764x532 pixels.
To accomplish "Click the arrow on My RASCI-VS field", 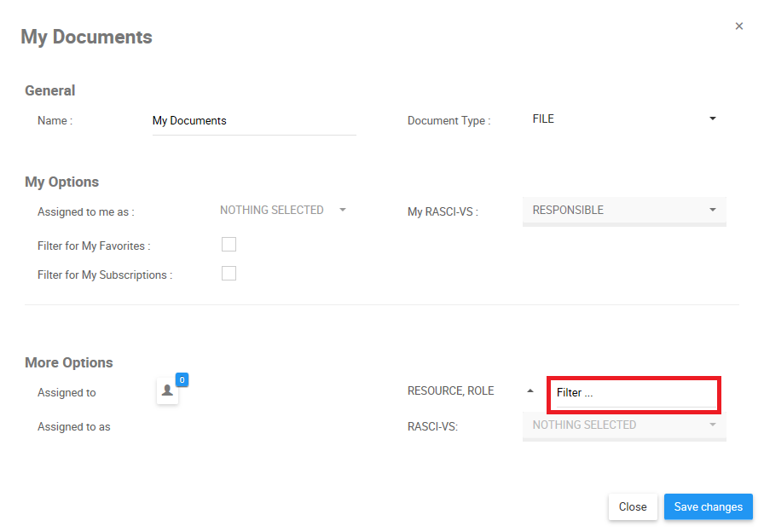I will click(713, 210).
